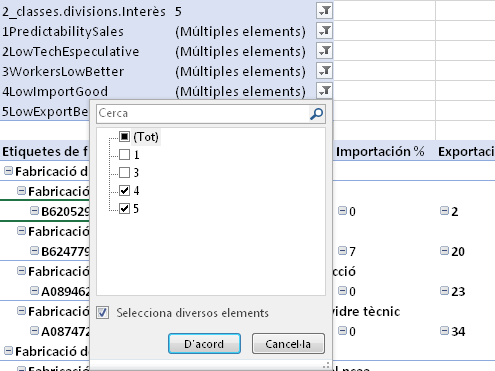The height and width of the screenshot is (371, 495).
Task: Check the value 3 checkbox
Action: [124, 173]
